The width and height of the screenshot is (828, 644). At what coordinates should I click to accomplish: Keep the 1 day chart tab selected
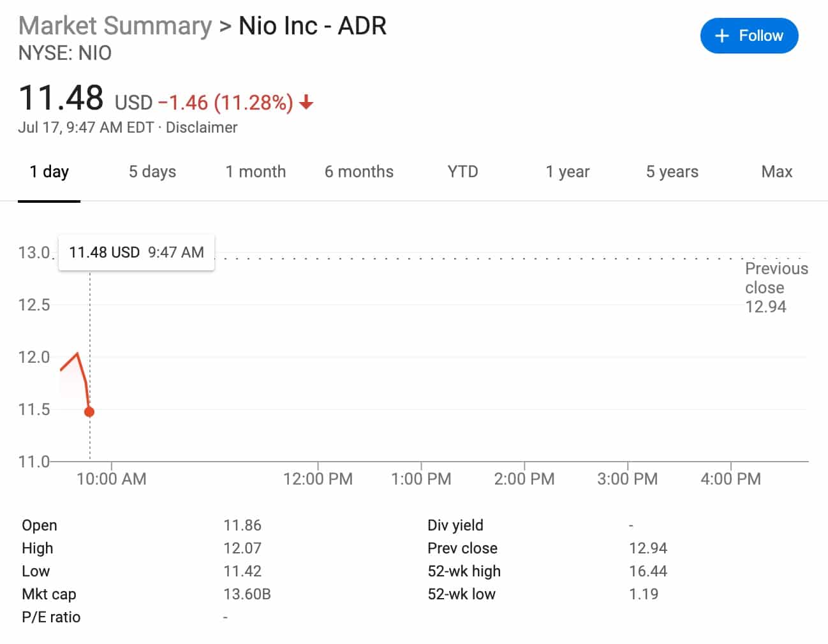pyautogui.click(x=49, y=172)
